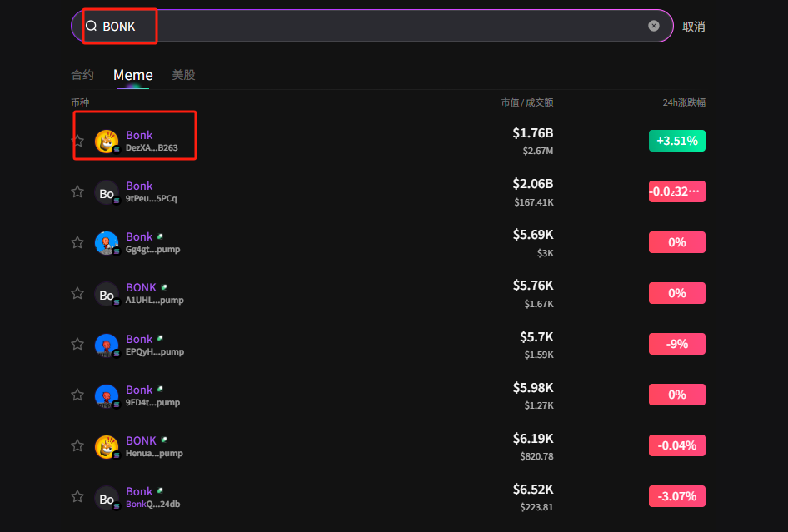Click the EPQyH...pump contract address
Screen dimensions: 788x532
coord(155,351)
